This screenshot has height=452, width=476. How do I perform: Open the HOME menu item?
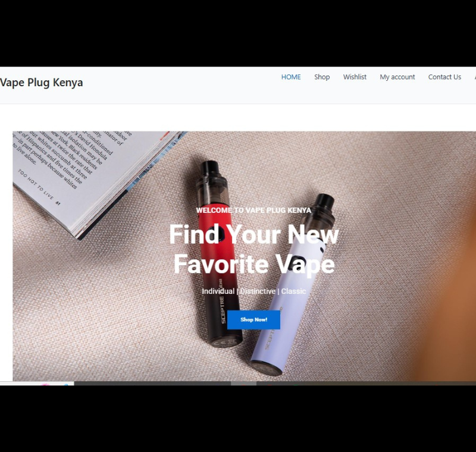pyautogui.click(x=291, y=77)
